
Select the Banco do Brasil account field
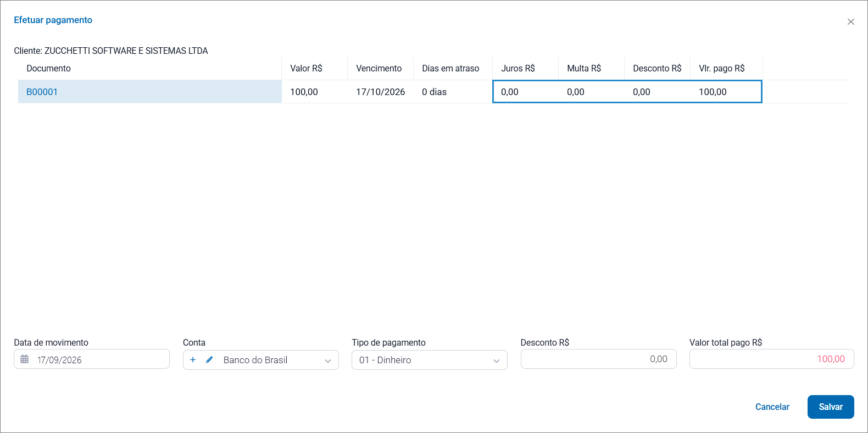coord(261,360)
